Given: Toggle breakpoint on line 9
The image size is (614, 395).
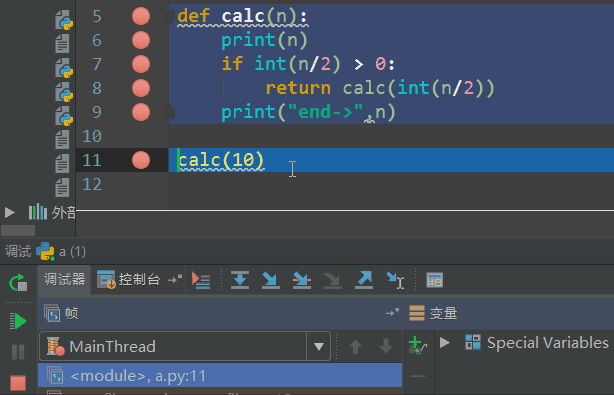Looking at the screenshot, I should pyautogui.click(x=141, y=112).
